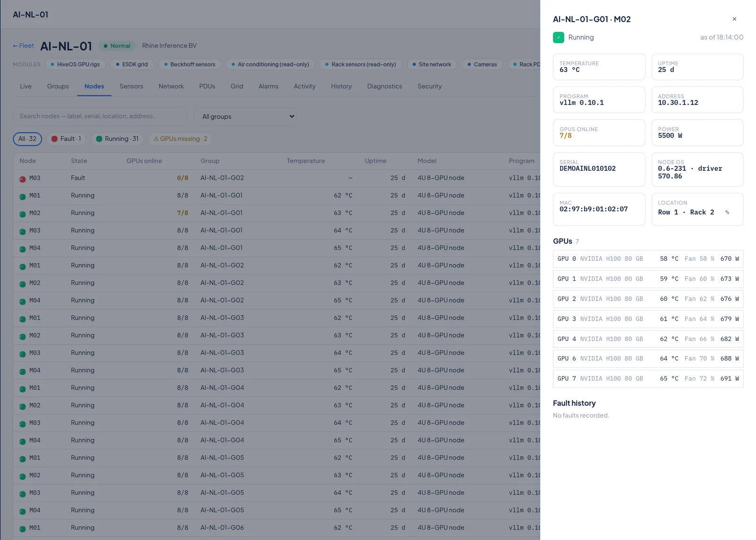
Task: Click the serial DEMOAINL010102
Action: 587,169
